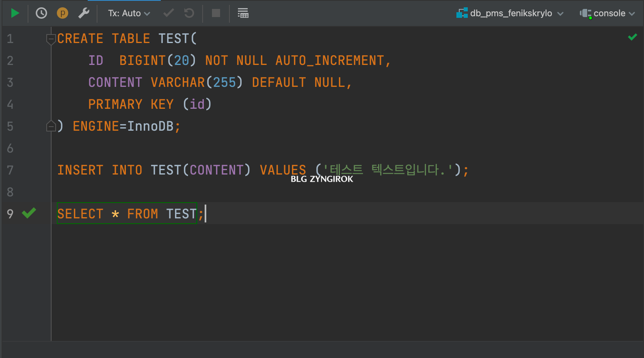Click InnoDB on line 5
Screen dimensions: 644x358
[151, 127]
